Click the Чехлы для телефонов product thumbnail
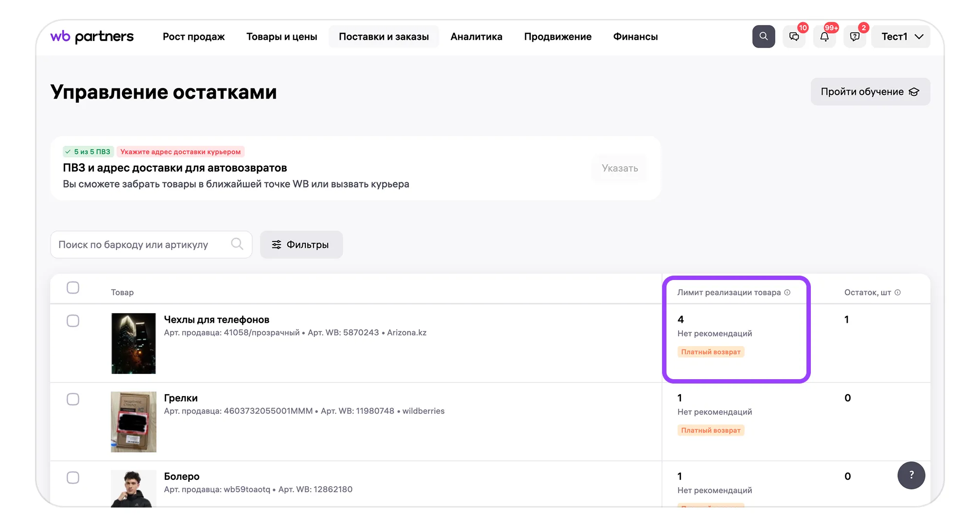The image size is (980, 525). [x=134, y=343]
